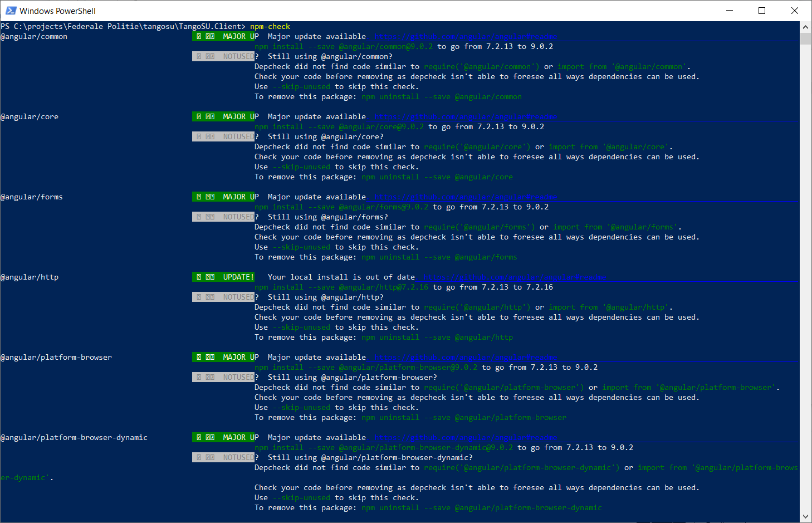Viewport: 812px width, 523px height.
Task: Click 'Still using @angular/common?' text
Action: pos(330,56)
